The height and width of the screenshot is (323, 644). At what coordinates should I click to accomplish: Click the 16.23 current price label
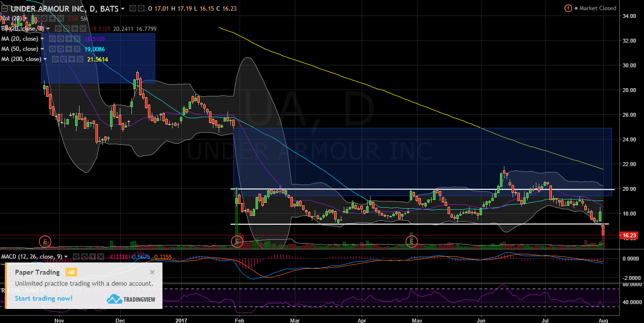point(628,236)
